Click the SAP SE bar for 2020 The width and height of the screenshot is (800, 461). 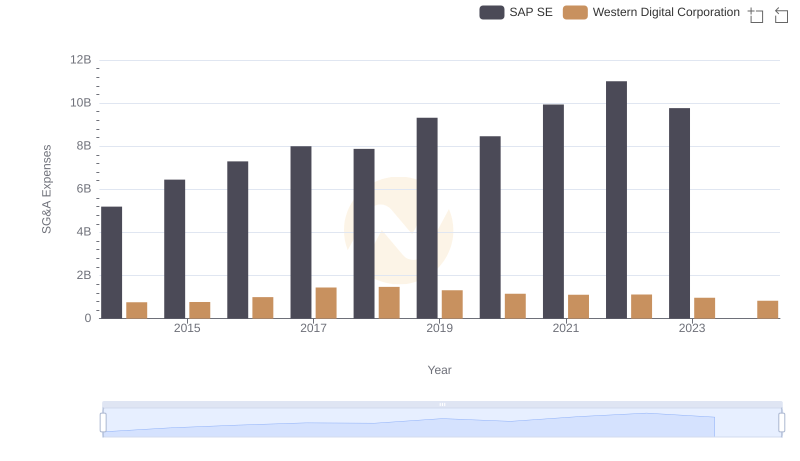click(x=490, y=227)
